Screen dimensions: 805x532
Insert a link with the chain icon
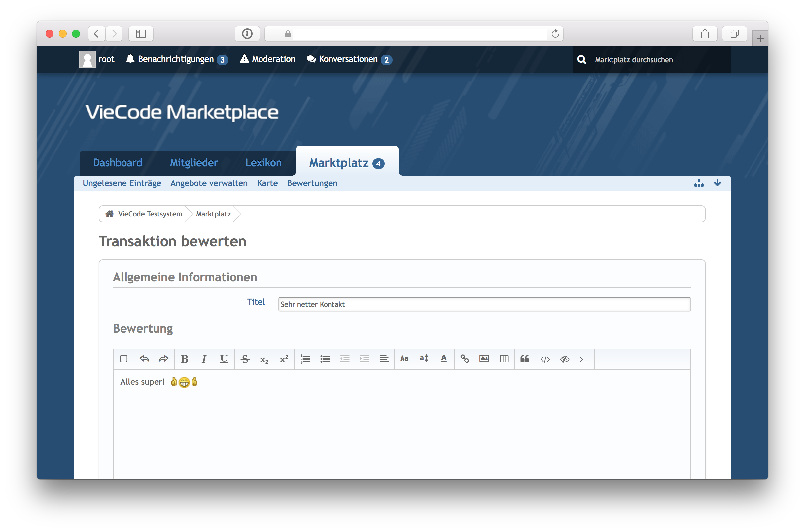tap(465, 359)
